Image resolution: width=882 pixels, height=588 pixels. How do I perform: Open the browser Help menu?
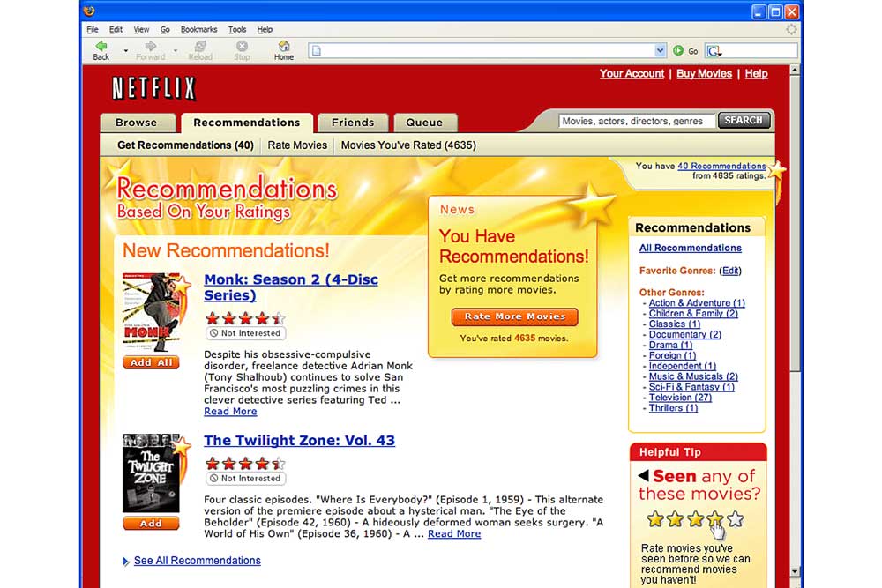(x=265, y=29)
